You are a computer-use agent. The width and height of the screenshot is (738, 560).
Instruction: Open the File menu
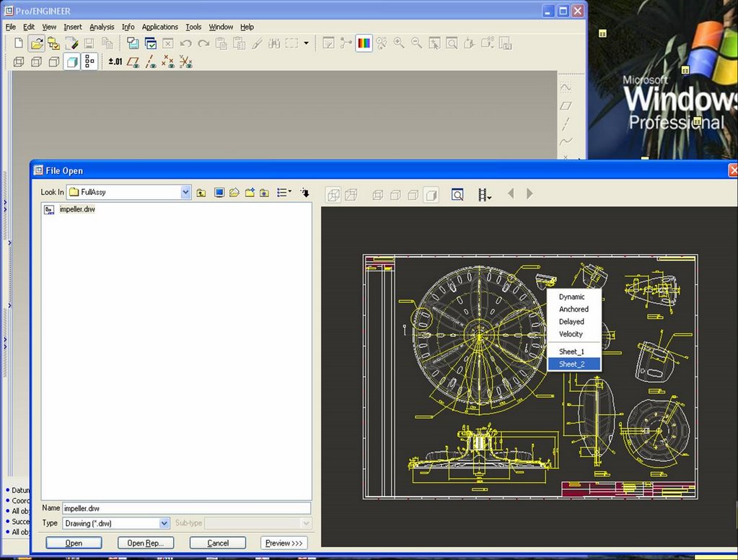pos(10,27)
